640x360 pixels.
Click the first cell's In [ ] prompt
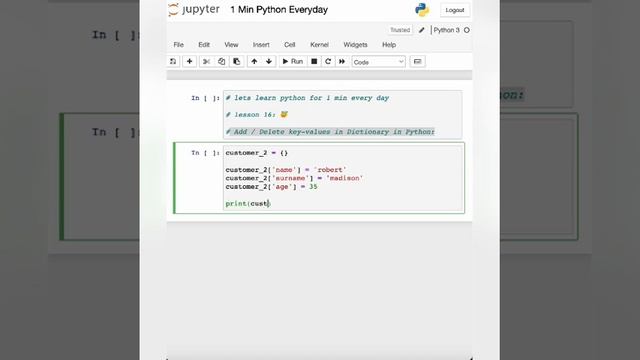click(205, 98)
